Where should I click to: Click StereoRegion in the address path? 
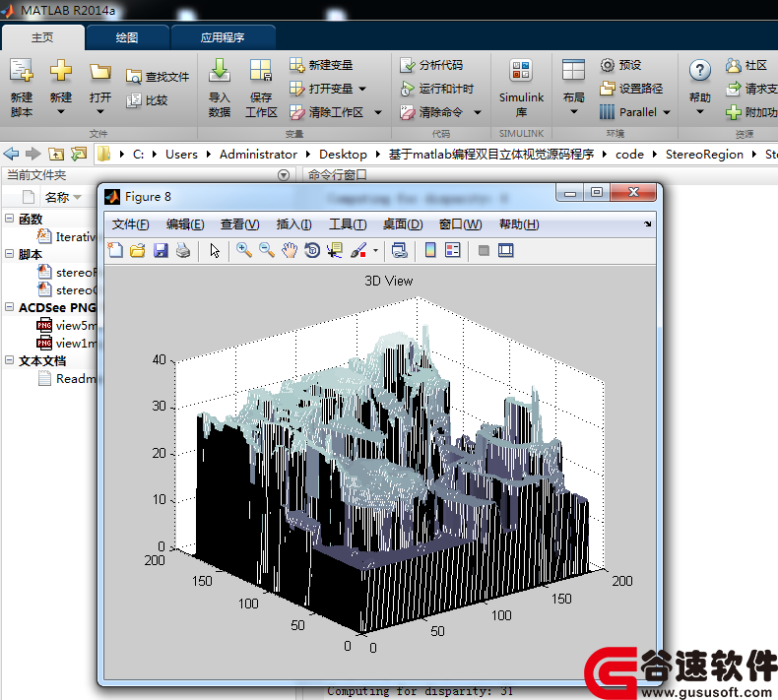tap(704, 155)
